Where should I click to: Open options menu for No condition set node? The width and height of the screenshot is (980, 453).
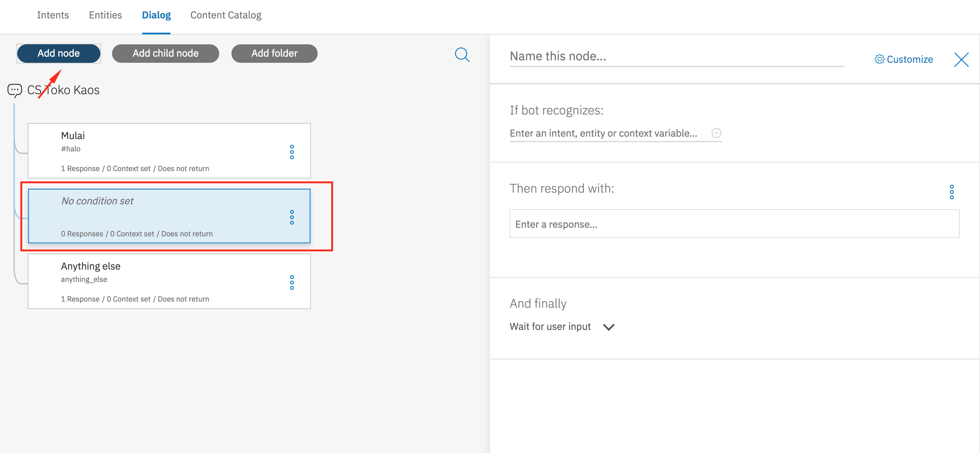point(292,217)
